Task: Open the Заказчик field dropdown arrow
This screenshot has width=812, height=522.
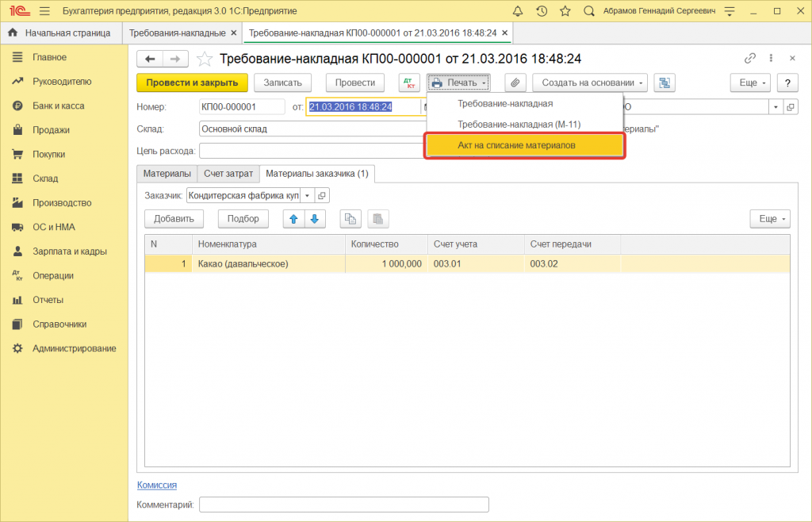Action: point(307,195)
